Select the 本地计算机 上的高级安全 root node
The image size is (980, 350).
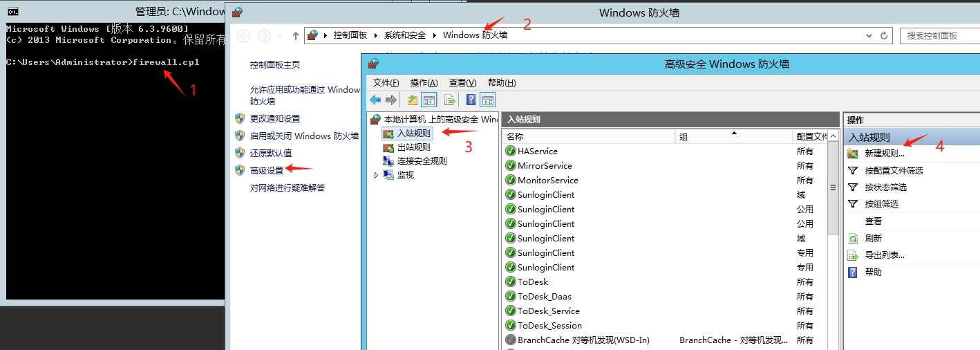click(440, 119)
